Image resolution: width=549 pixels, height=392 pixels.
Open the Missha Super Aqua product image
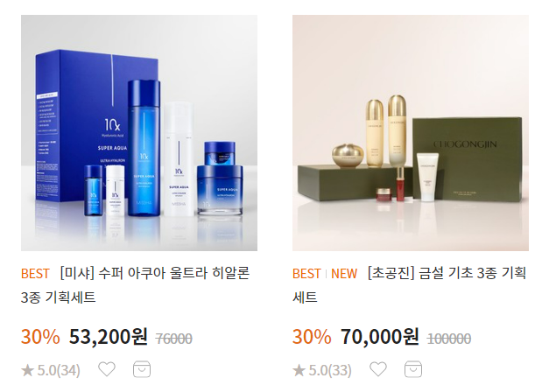(x=139, y=133)
